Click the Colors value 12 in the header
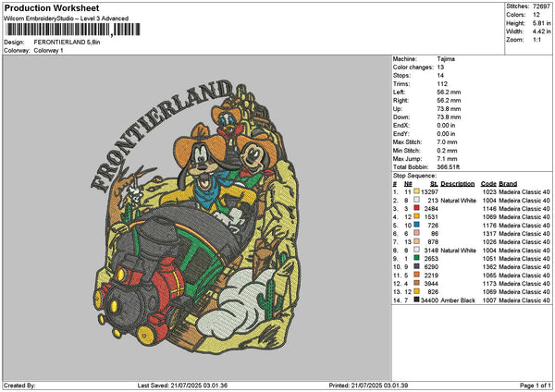Viewport: 555px width, 392px height. (536, 15)
